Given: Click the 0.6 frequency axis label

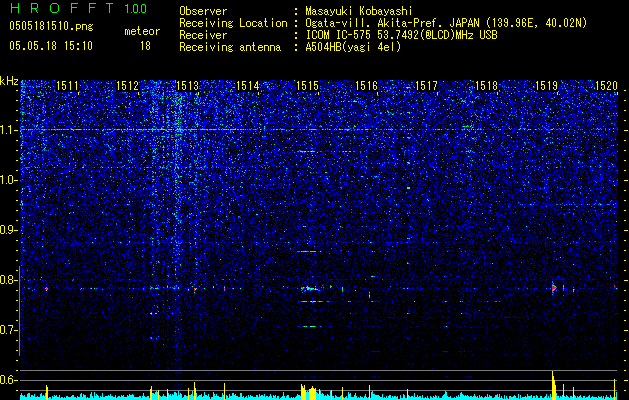Looking at the screenshot, I should (x=8, y=380).
